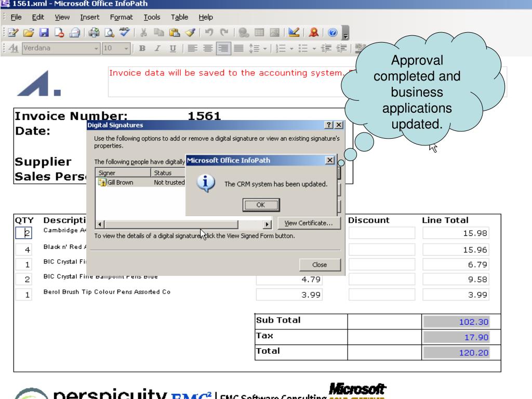Click the Status column header
The image size is (532, 399).
(x=168, y=172)
